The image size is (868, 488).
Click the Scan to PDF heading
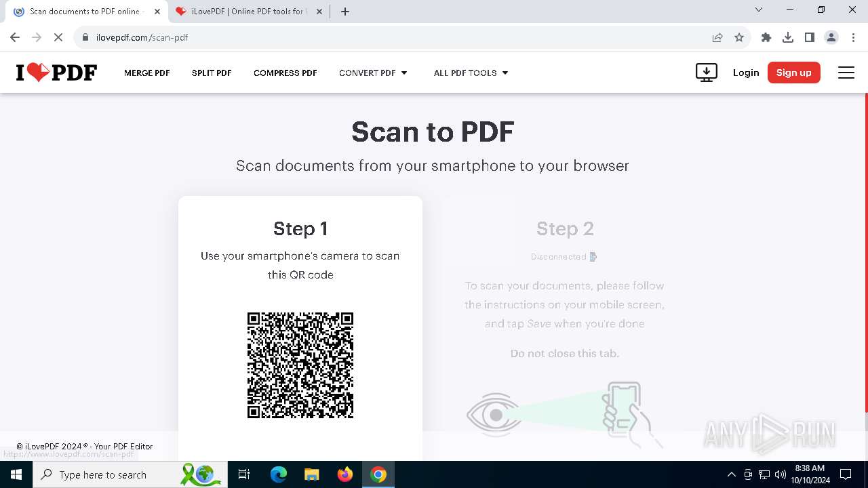coord(433,131)
